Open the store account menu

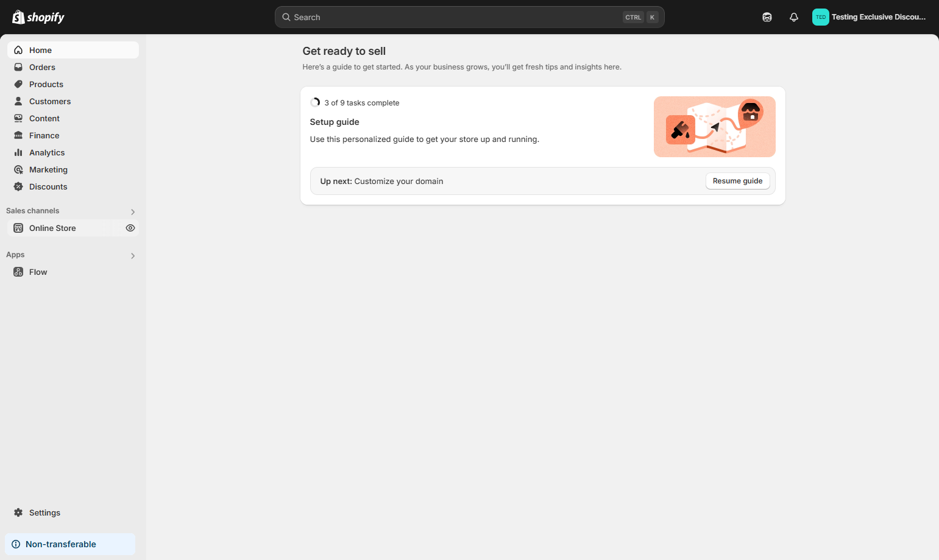tap(870, 17)
